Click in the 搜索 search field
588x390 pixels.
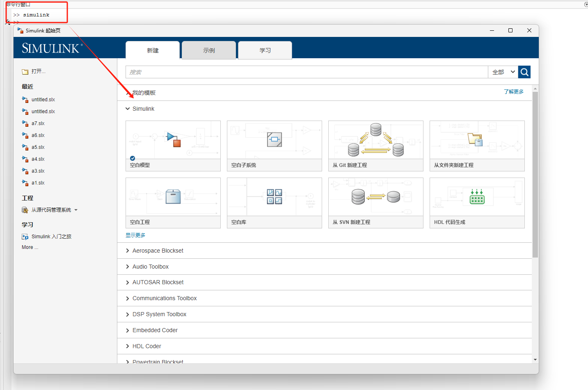point(307,72)
